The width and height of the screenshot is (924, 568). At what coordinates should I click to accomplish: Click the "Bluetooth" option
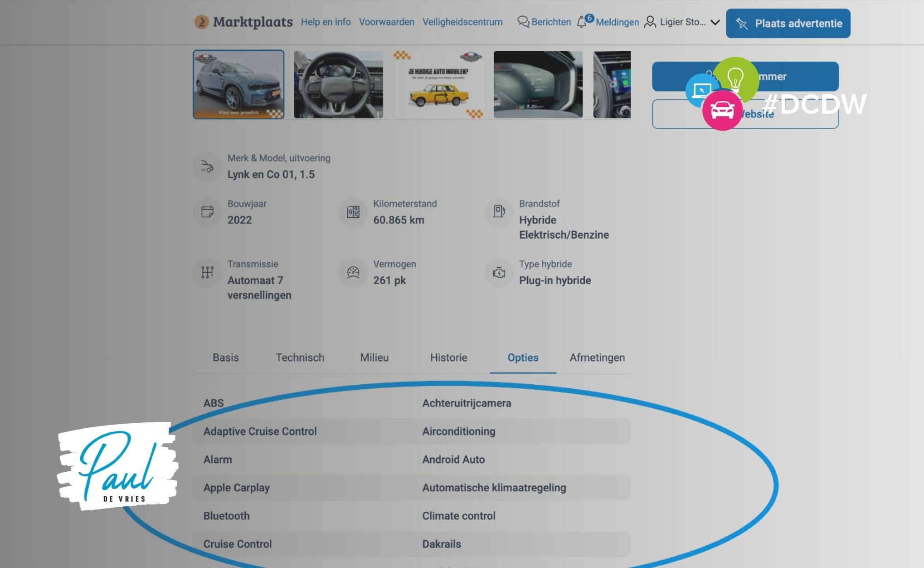[226, 516]
